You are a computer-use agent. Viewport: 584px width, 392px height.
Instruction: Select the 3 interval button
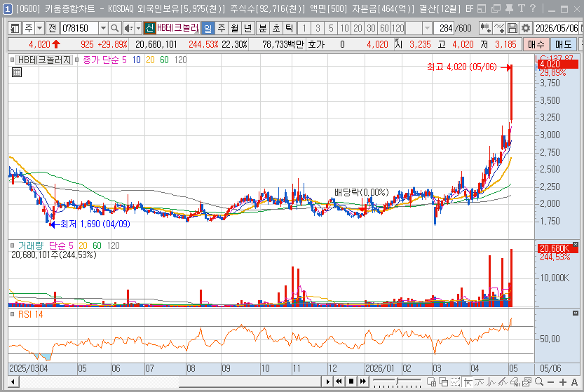click(x=318, y=28)
